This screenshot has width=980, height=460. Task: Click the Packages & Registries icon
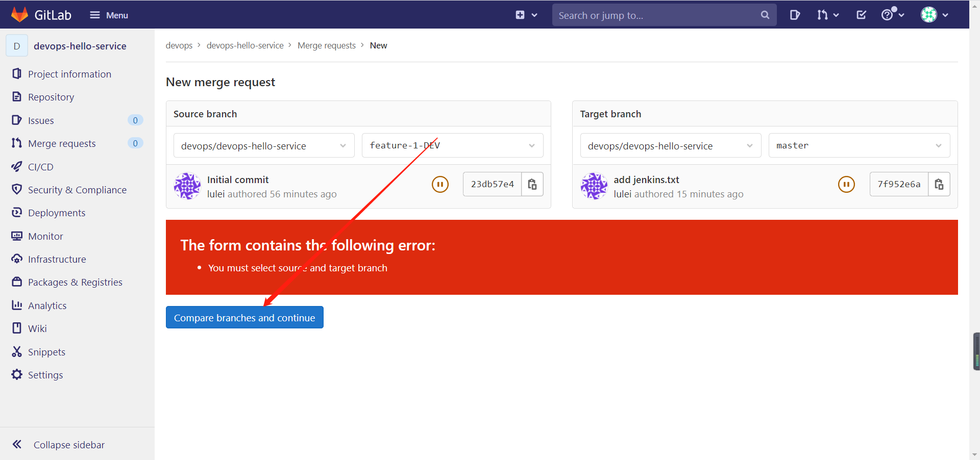[17, 282]
